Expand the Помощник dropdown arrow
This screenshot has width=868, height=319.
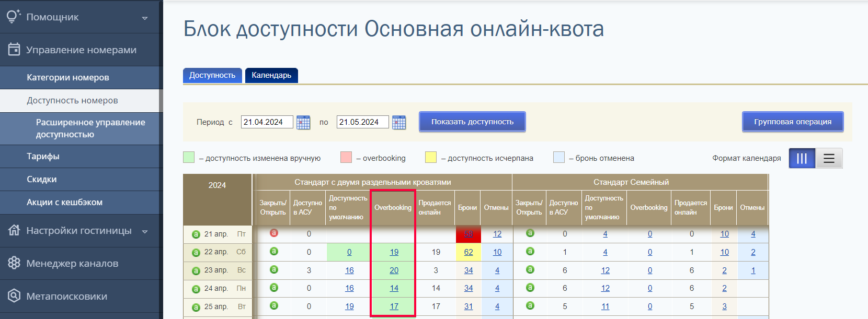(145, 18)
